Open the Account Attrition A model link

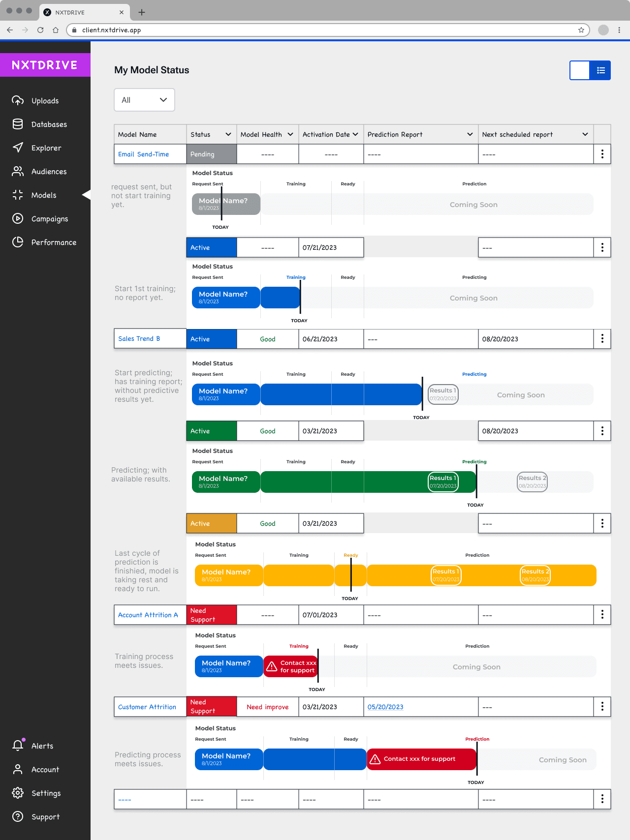click(148, 615)
